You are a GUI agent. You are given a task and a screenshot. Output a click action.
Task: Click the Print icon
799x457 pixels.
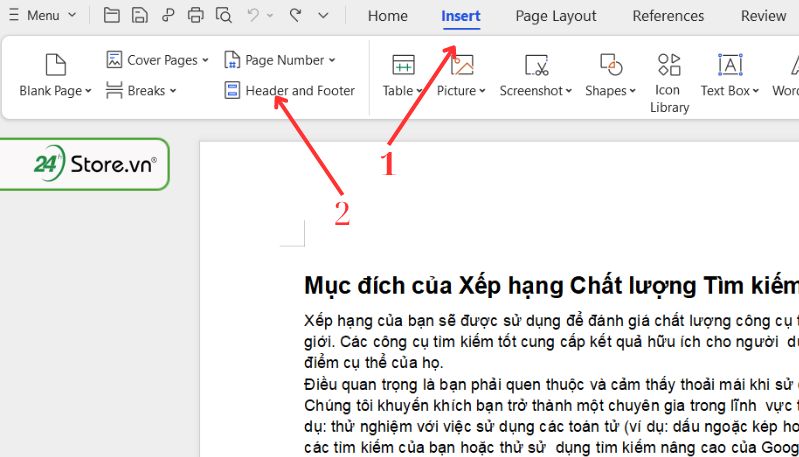[196, 15]
